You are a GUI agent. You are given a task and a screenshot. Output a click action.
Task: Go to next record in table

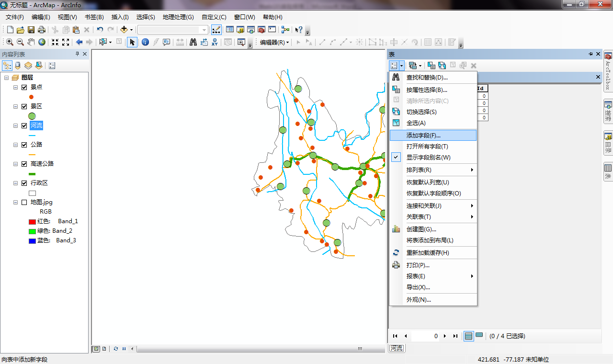tap(445, 336)
